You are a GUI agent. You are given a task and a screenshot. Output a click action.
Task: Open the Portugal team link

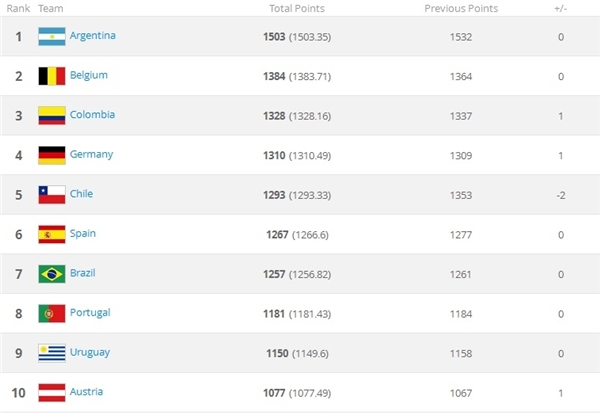pyautogui.click(x=90, y=313)
